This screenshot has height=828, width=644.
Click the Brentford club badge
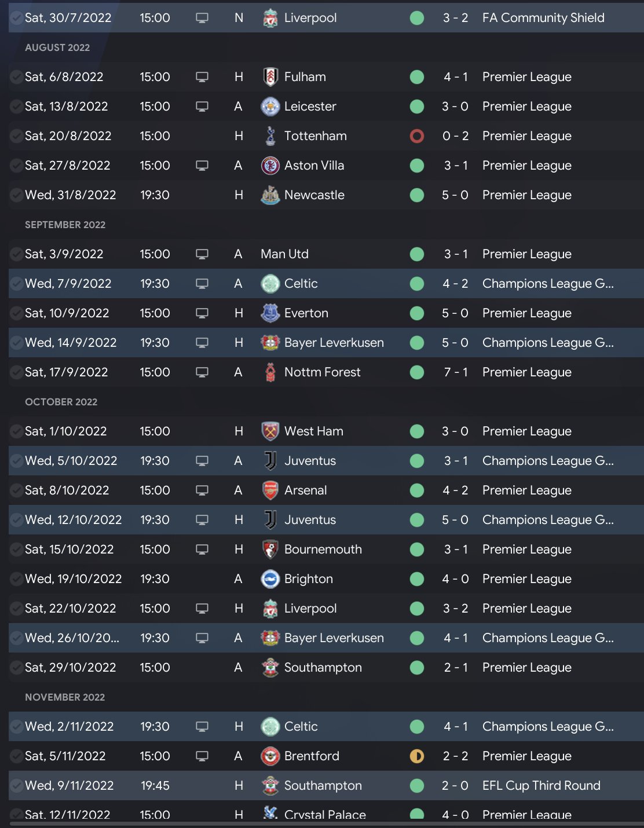tap(270, 756)
